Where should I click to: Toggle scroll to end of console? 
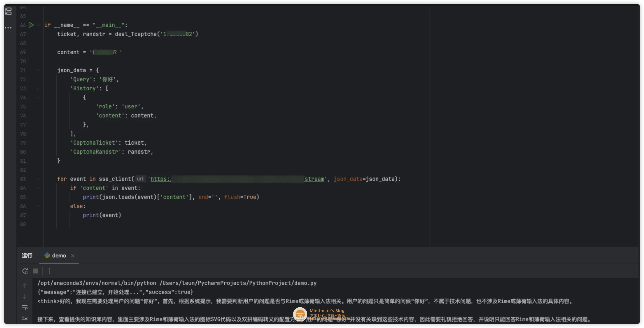[24, 318]
